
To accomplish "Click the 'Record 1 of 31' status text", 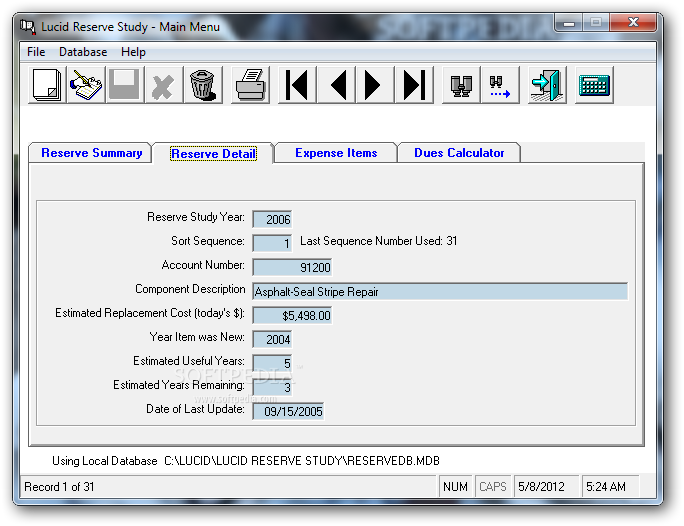I will click(x=59, y=487).
